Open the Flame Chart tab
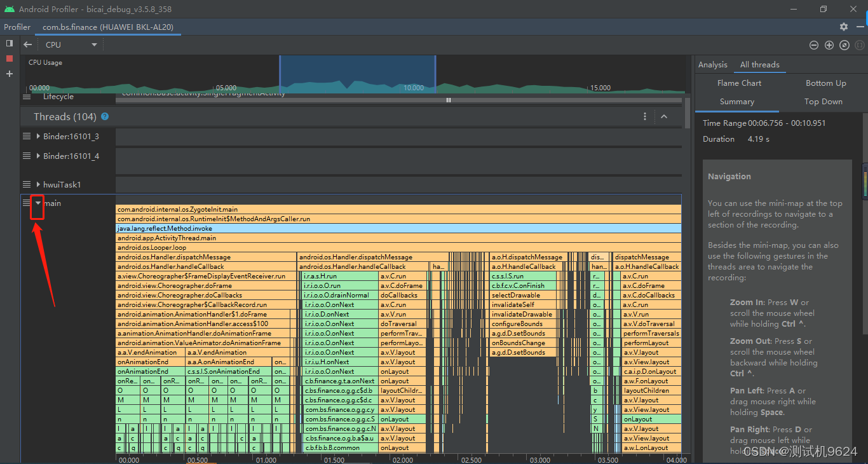The image size is (868, 464). pyautogui.click(x=739, y=83)
